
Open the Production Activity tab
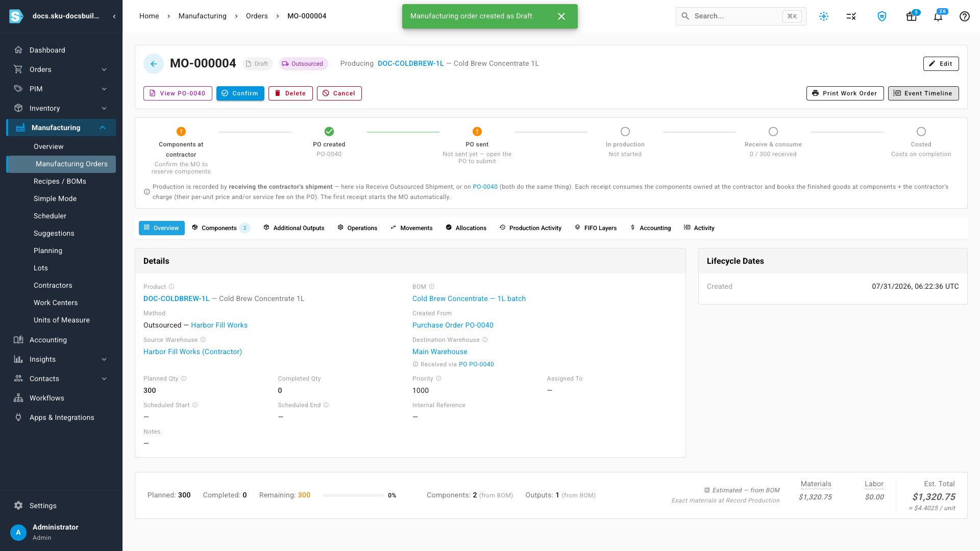click(x=530, y=228)
